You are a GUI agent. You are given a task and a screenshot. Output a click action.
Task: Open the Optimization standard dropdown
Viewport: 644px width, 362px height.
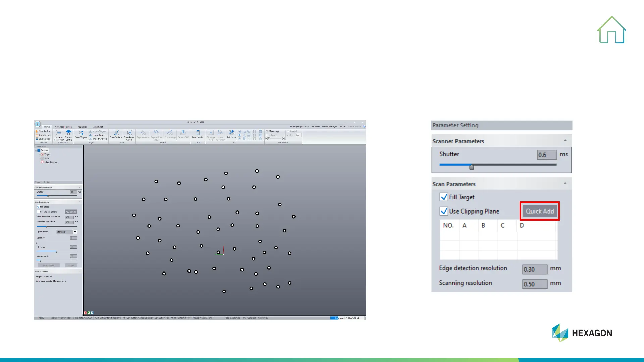[x=75, y=232]
